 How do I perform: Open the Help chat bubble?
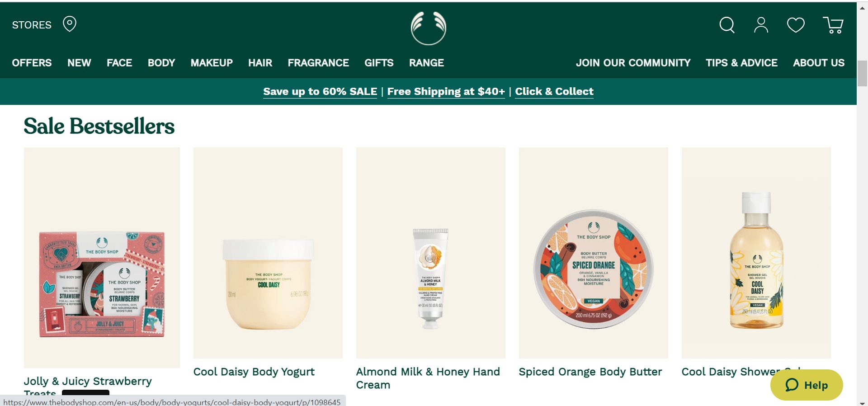807,385
